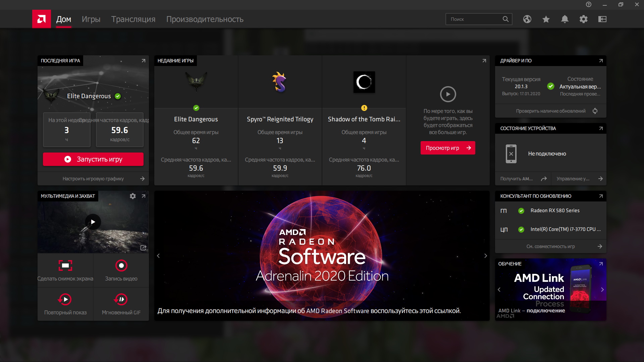Click the Instant GIF icon
644x362 pixels.
coord(121,299)
